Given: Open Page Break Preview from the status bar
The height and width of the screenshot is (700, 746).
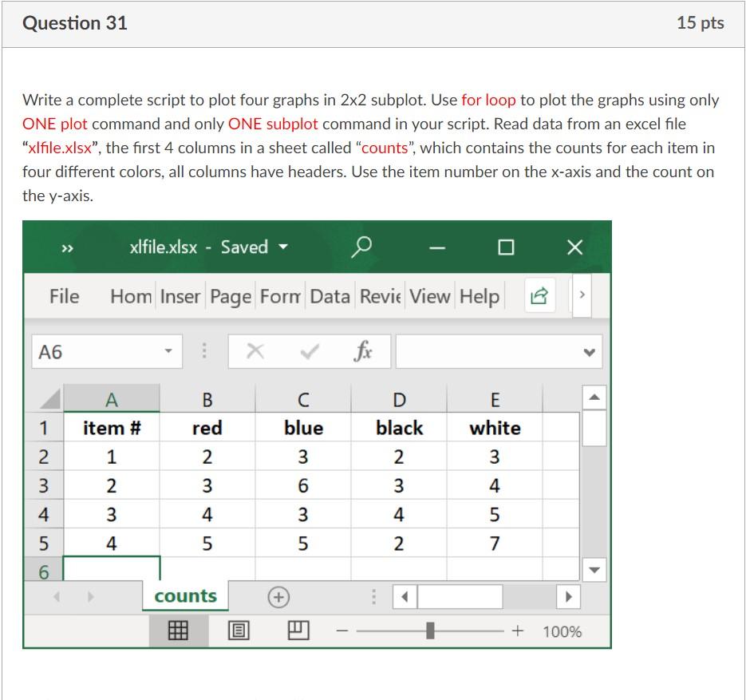Looking at the screenshot, I should tap(296, 630).
